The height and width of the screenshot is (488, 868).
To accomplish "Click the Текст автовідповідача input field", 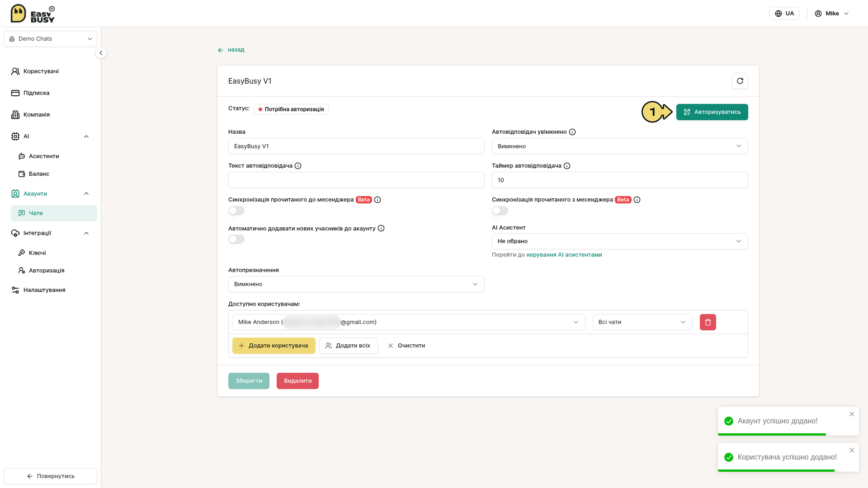I will pos(356,180).
